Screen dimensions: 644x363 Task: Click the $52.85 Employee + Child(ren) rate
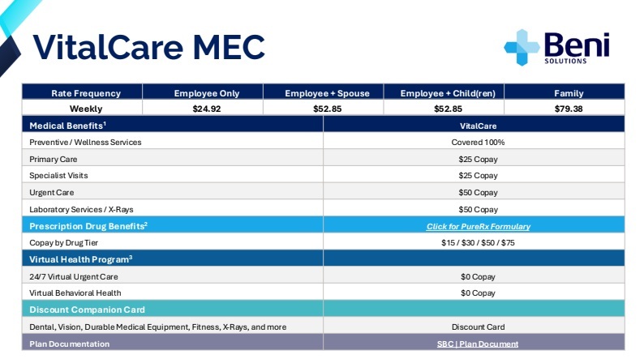(448, 109)
